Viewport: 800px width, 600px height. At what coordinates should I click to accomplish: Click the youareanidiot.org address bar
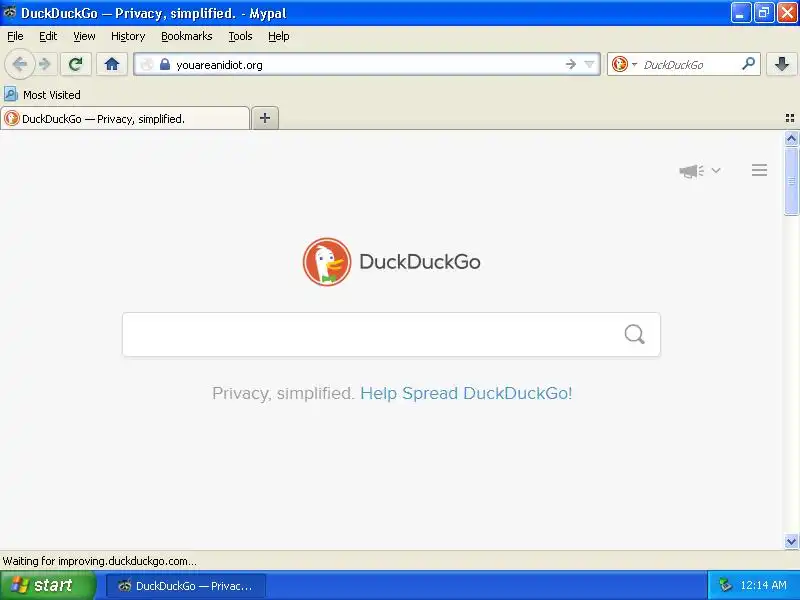click(x=367, y=65)
